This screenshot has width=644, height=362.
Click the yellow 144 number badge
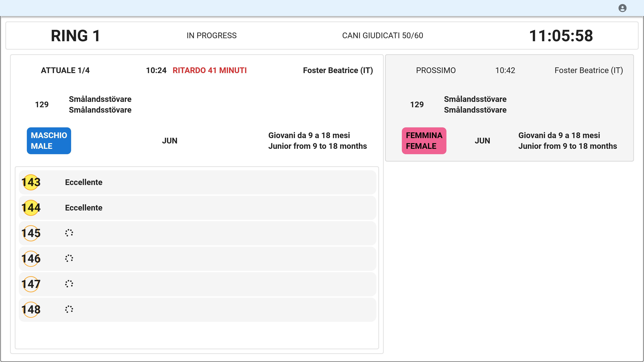coord(31,208)
